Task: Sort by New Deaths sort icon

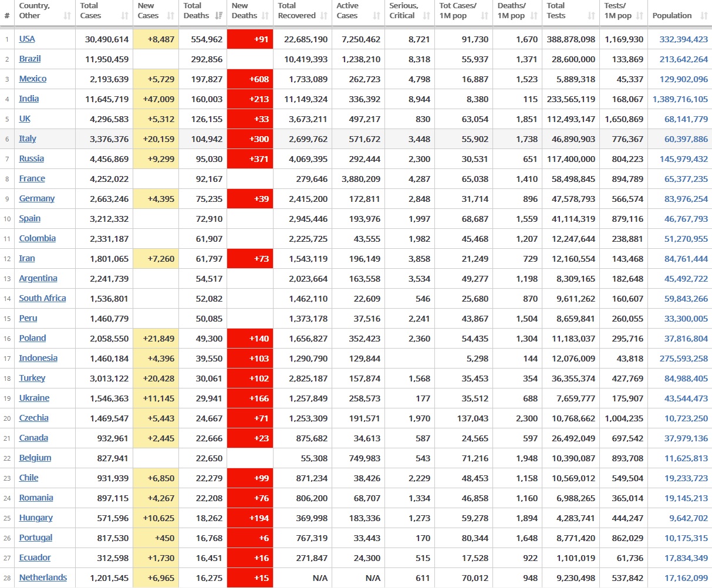Action: pos(265,16)
